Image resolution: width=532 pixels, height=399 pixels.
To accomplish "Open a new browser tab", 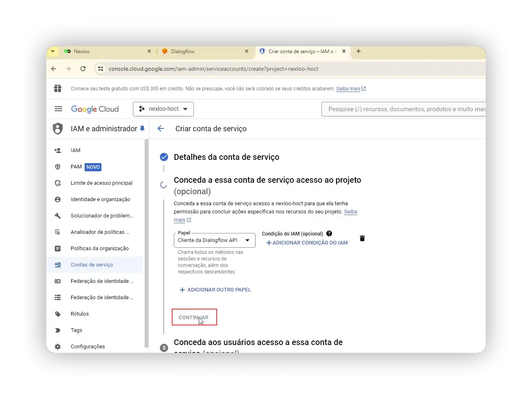I will pyautogui.click(x=359, y=51).
